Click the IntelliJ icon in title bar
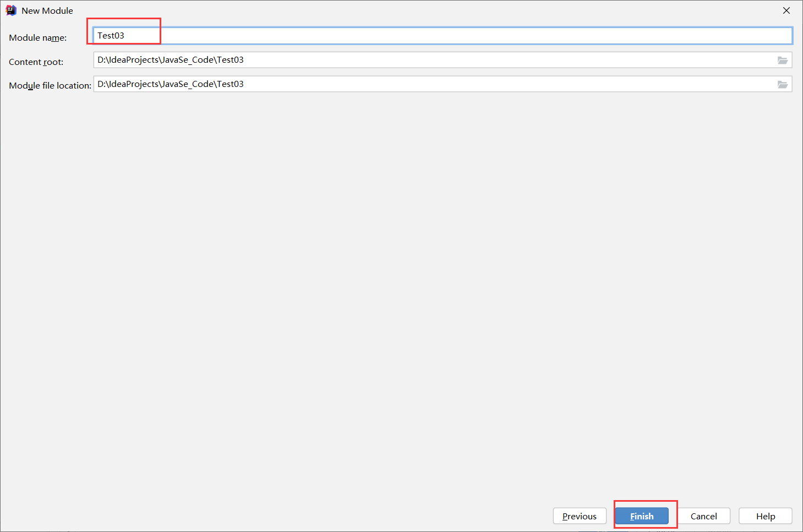The width and height of the screenshot is (803, 532). click(x=11, y=10)
